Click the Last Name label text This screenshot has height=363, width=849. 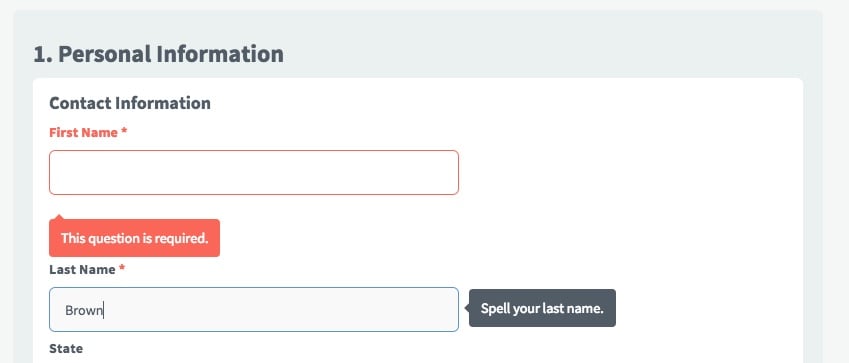[x=82, y=270]
